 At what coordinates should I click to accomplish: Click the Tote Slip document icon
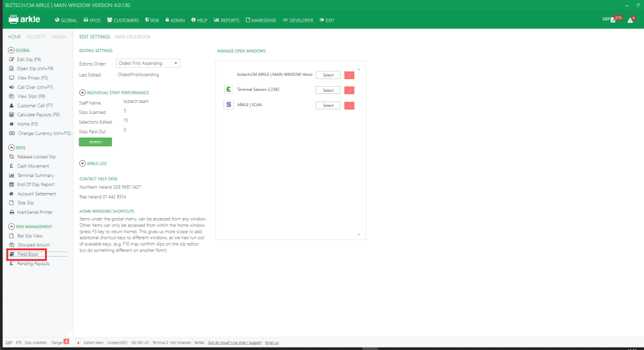(x=12, y=203)
